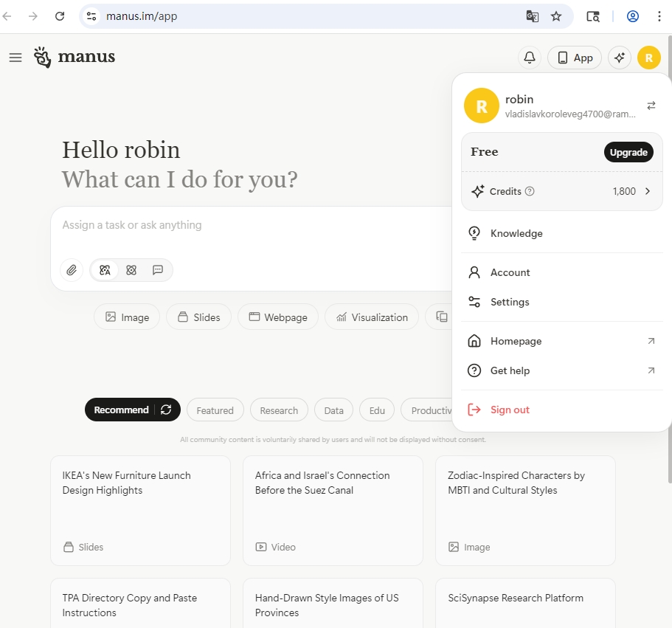
Task: Open Settings from the profile menu
Action: pos(510,302)
